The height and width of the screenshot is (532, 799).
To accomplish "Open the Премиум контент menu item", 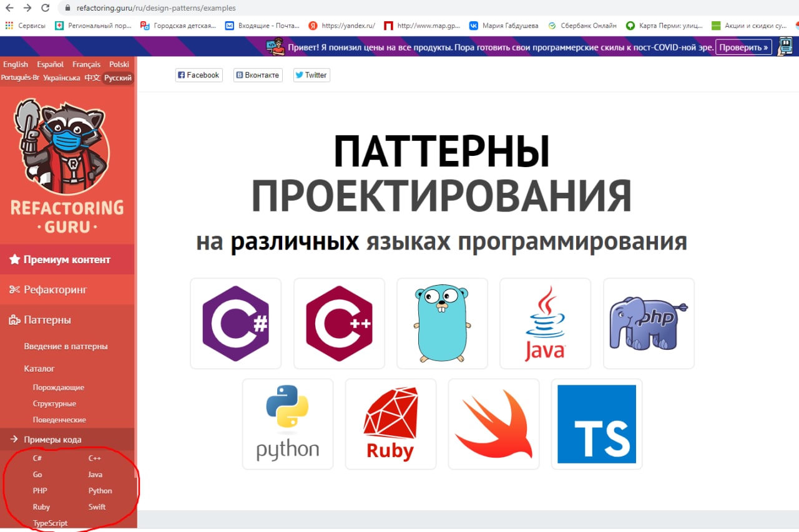I will tap(67, 259).
